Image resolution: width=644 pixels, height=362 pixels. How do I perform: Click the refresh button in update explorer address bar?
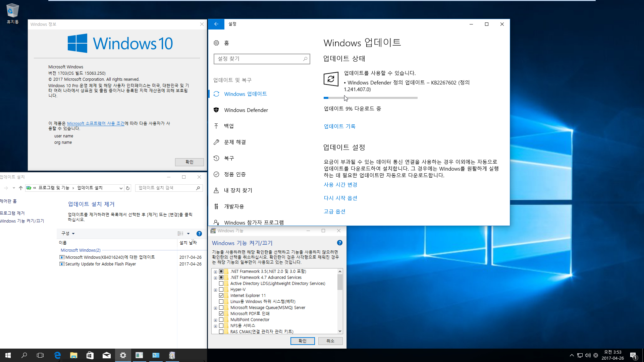(128, 188)
